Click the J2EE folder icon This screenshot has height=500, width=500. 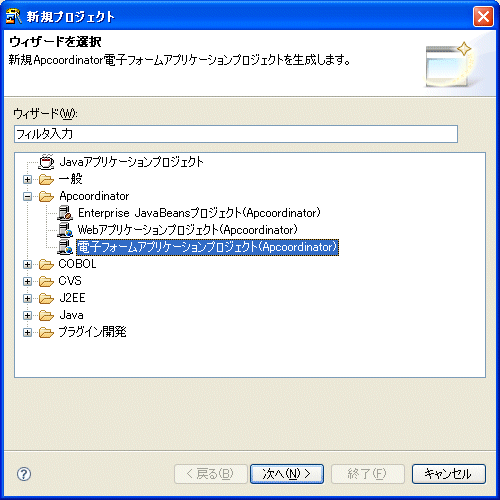46,298
